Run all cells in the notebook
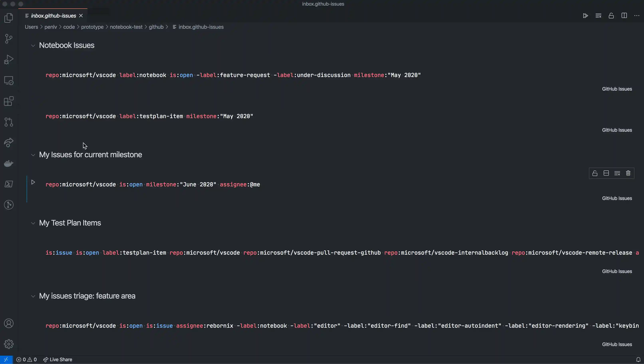The image size is (644, 364). click(x=585, y=16)
